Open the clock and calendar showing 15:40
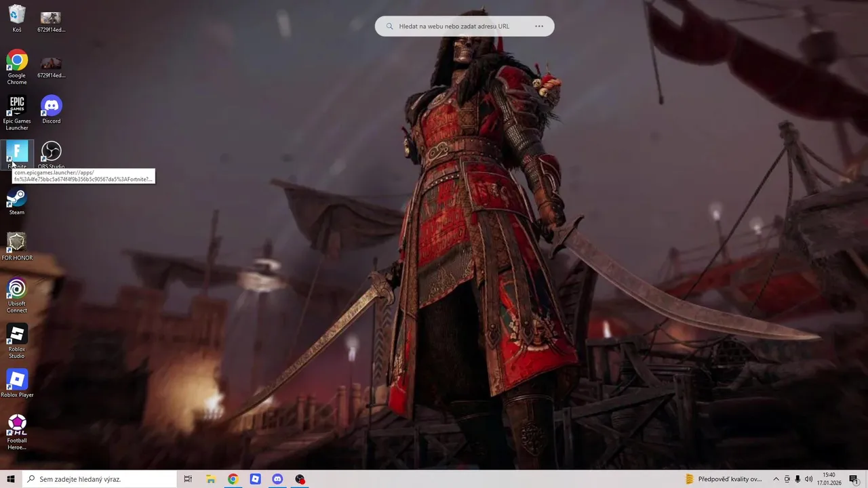The image size is (868, 488). [829, 479]
